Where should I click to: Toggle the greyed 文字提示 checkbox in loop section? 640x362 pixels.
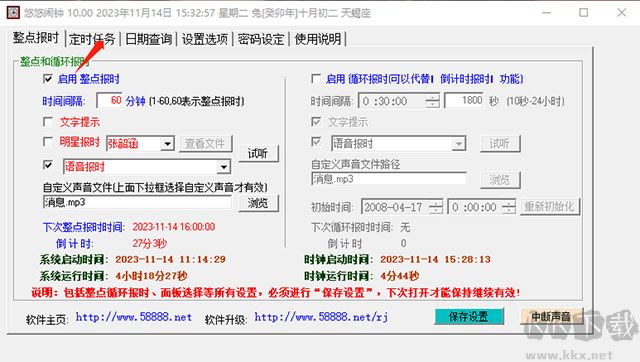316,122
